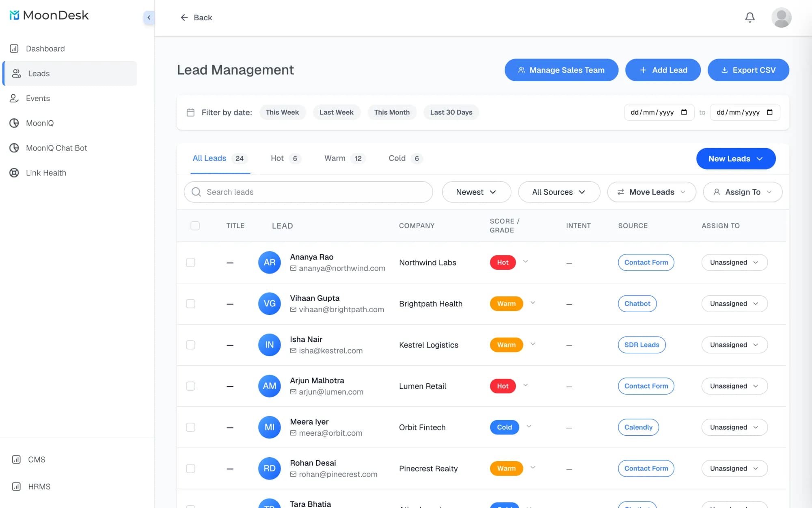Screen dimensions: 812x508
Task: Click the Dashboard sidebar icon
Action: [14, 49]
